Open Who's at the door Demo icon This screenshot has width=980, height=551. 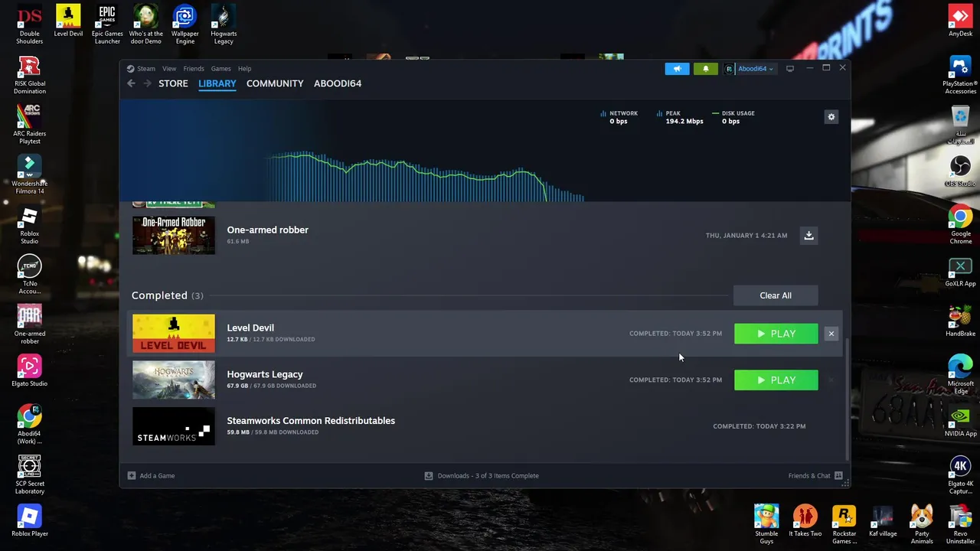[145, 24]
